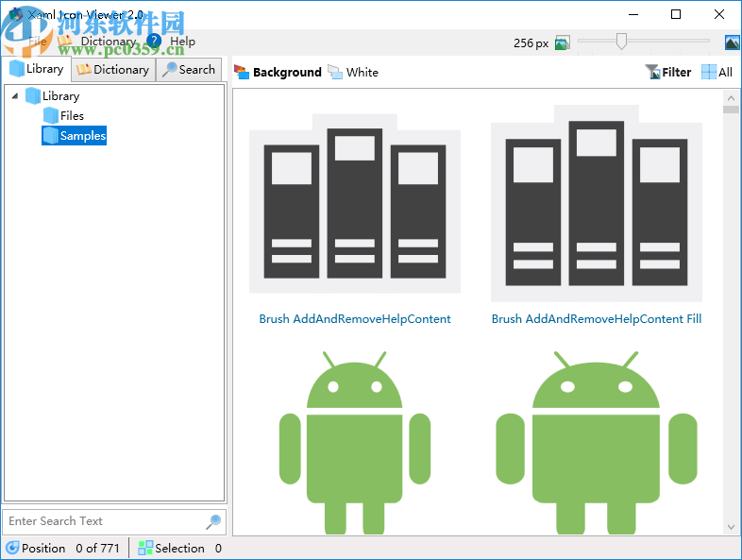Maximize the Xaml Icon Viewer window
Screen dimensions: 742x560
coord(676,14)
